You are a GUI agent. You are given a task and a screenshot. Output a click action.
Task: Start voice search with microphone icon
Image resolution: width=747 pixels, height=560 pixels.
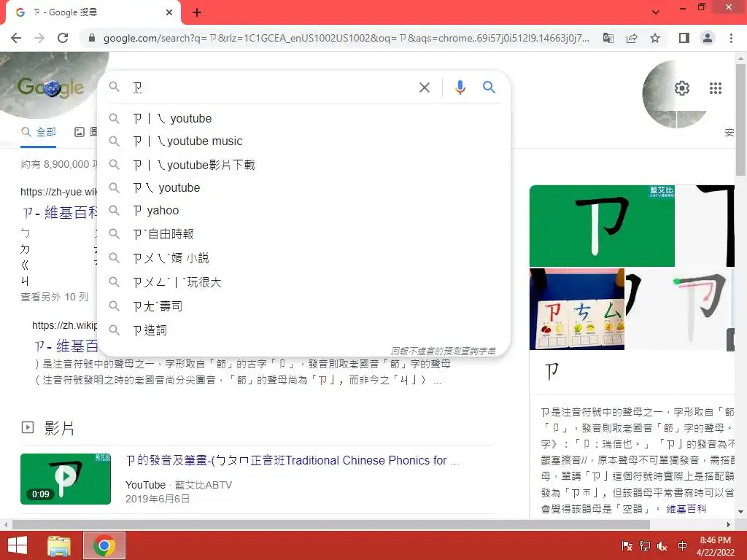460,87
